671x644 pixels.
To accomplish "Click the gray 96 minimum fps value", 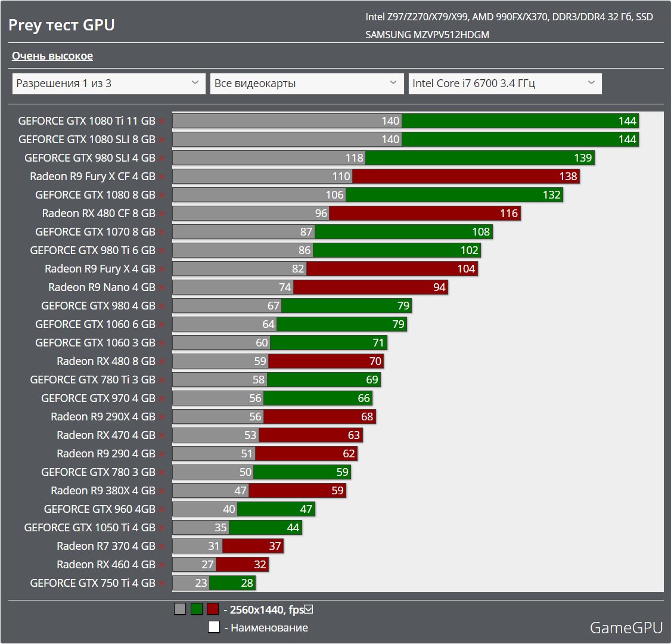I will pyautogui.click(x=321, y=213).
